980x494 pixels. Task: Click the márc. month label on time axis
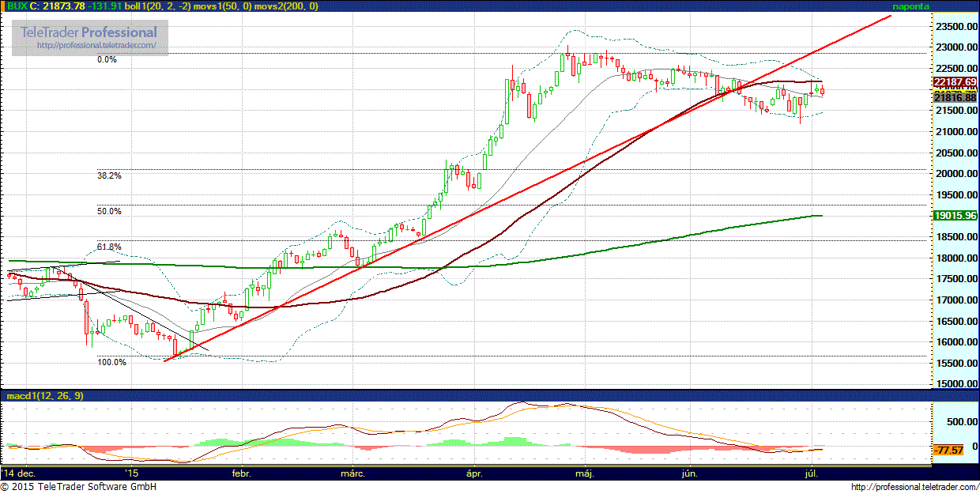[x=352, y=473]
